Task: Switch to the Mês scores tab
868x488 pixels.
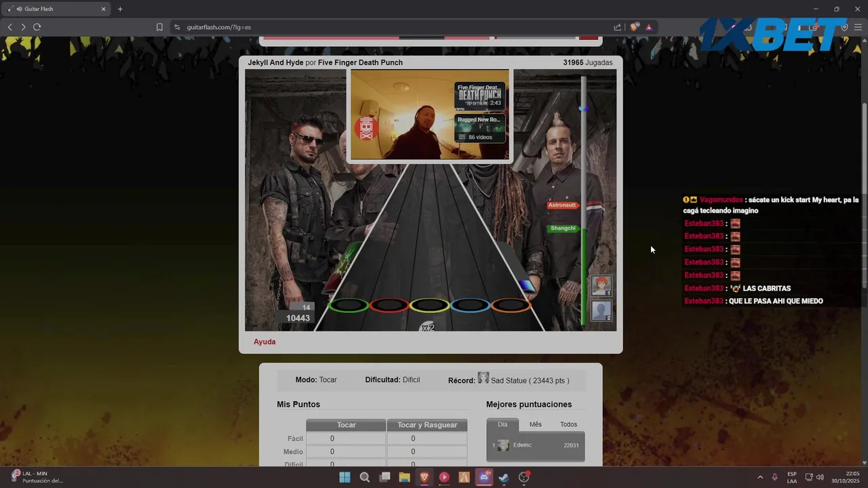Action: click(x=536, y=424)
